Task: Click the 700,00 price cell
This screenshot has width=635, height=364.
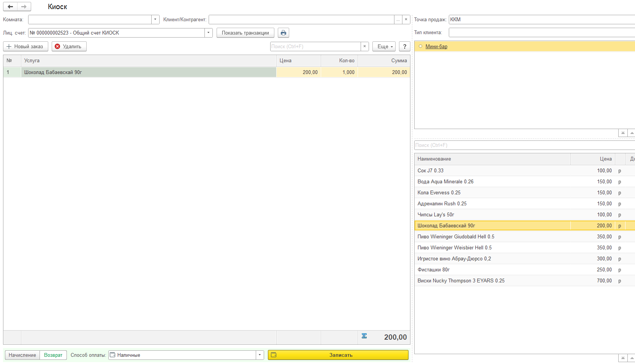Action: pyautogui.click(x=593, y=280)
